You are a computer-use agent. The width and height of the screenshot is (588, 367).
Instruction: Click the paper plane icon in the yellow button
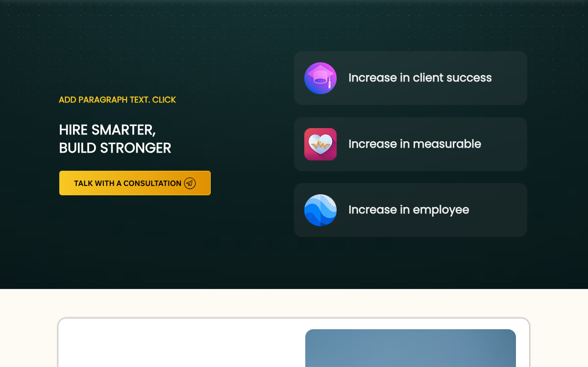[x=190, y=183]
